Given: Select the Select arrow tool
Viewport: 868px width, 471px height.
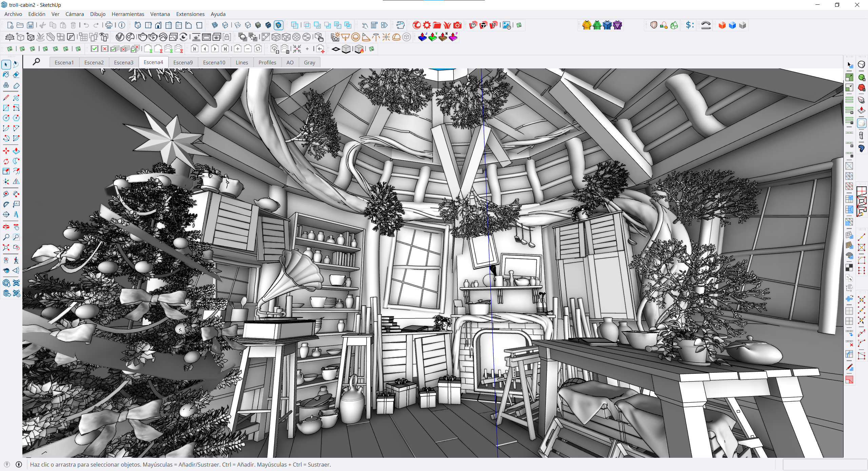Looking at the screenshot, I should point(6,64).
